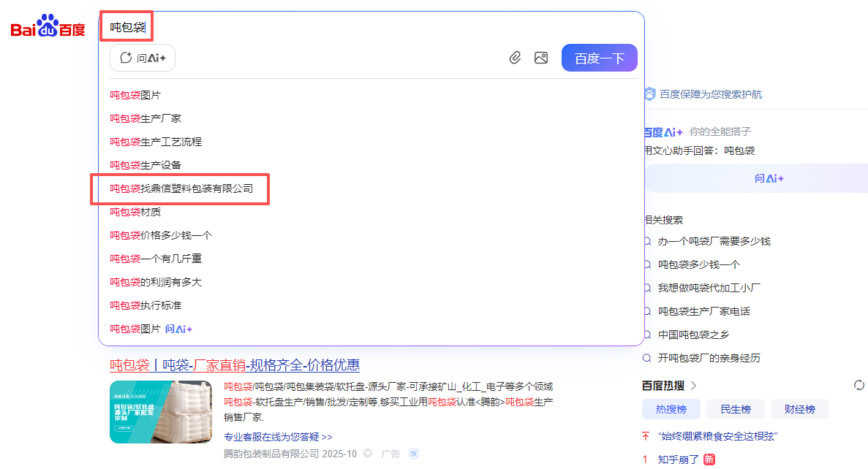Select the 热搜榜 tab
Viewport: 868px width, 469px height.
pyautogui.click(x=671, y=409)
